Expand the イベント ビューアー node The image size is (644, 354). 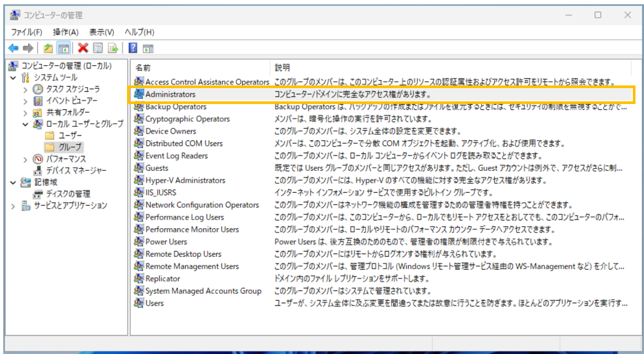tap(25, 101)
